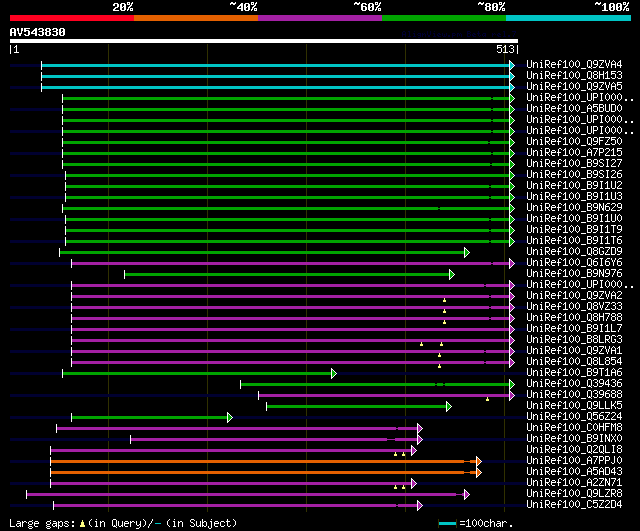Click the purple alignment bar for Q39688
The height and width of the screenshot is (531, 640).
click(384, 395)
